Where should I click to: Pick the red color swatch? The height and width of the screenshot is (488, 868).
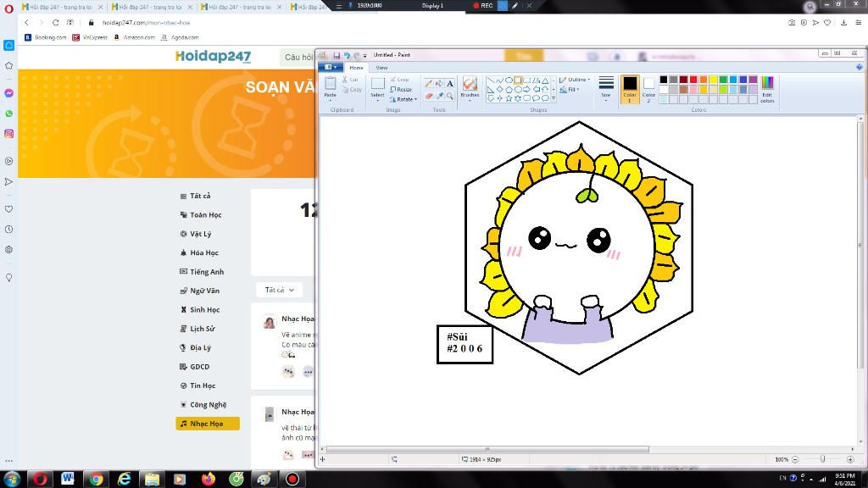tap(693, 80)
